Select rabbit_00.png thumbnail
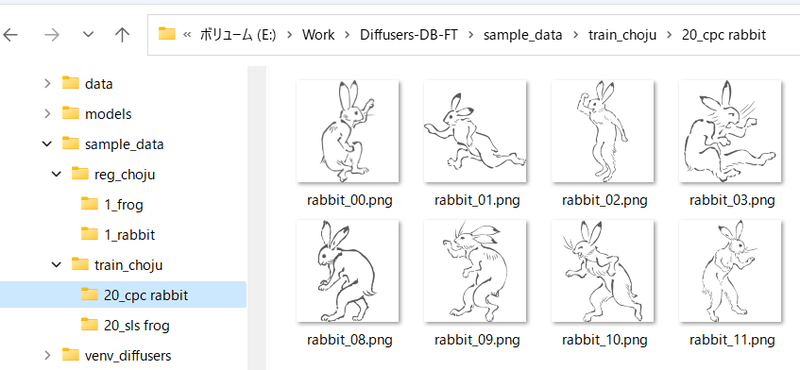Viewport: 800px width, 370px height. 348,132
